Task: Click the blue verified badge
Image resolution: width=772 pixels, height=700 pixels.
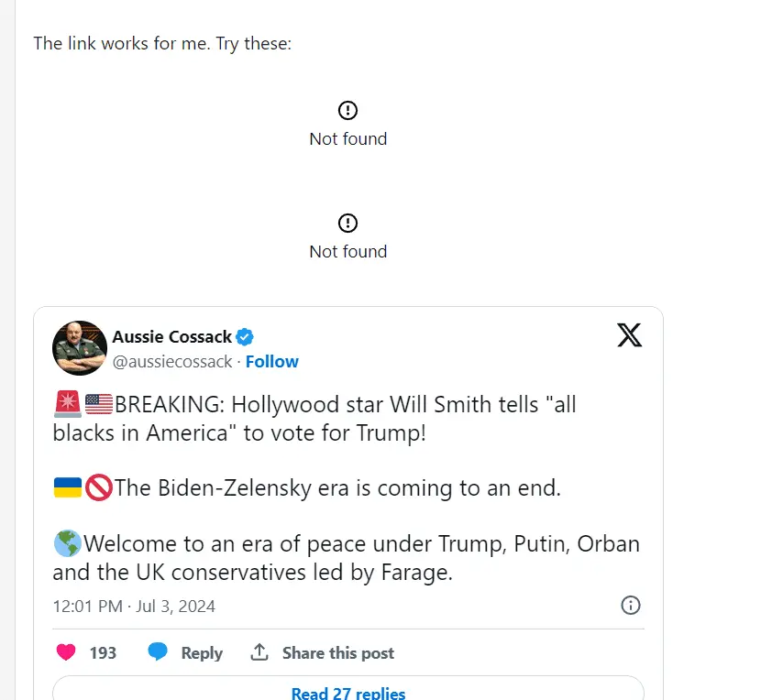Action: coord(246,336)
